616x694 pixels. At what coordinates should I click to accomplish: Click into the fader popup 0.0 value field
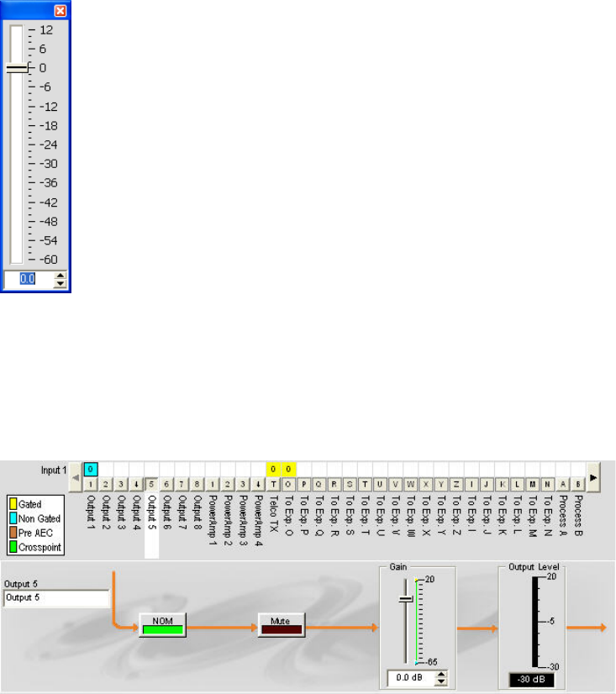[x=29, y=279]
